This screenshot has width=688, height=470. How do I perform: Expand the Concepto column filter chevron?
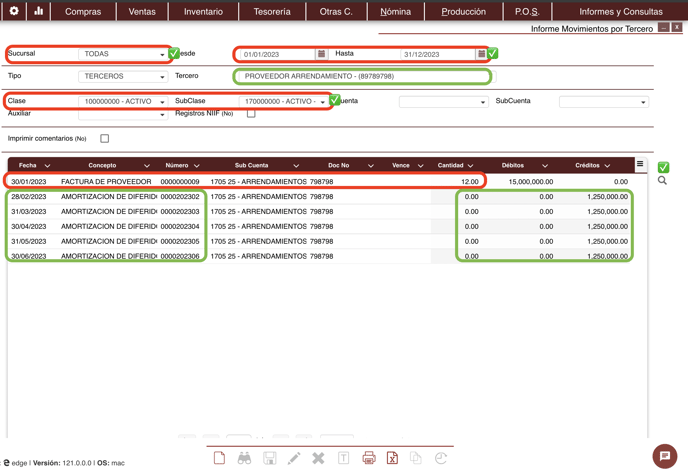click(x=147, y=165)
